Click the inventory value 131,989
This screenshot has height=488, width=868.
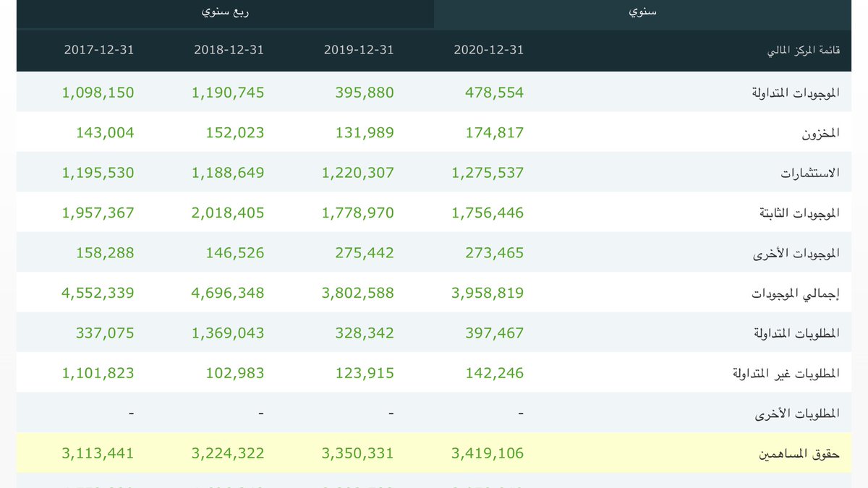[x=365, y=133]
